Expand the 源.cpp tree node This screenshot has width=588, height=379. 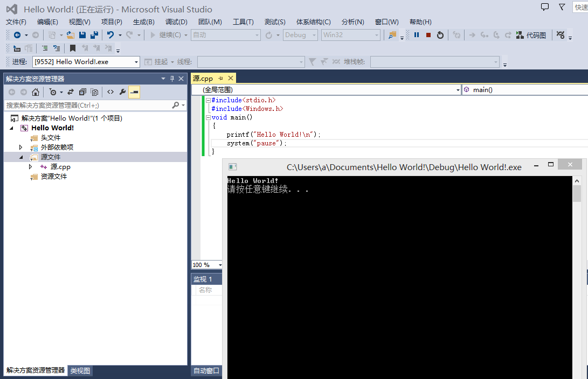click(x=30, y=167)
